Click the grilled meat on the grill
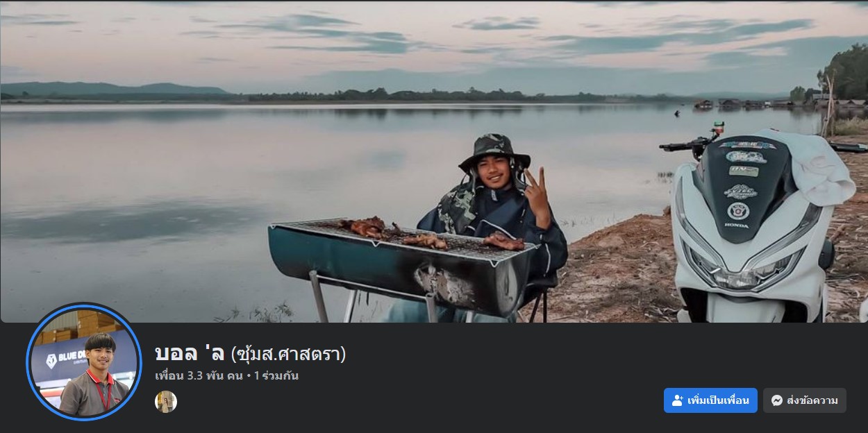868x433 pixels. click(x=431, y=235)
